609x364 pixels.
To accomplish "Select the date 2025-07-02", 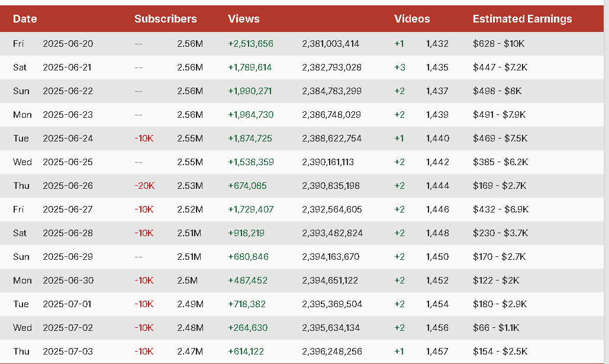I will (x=68, y=328).
